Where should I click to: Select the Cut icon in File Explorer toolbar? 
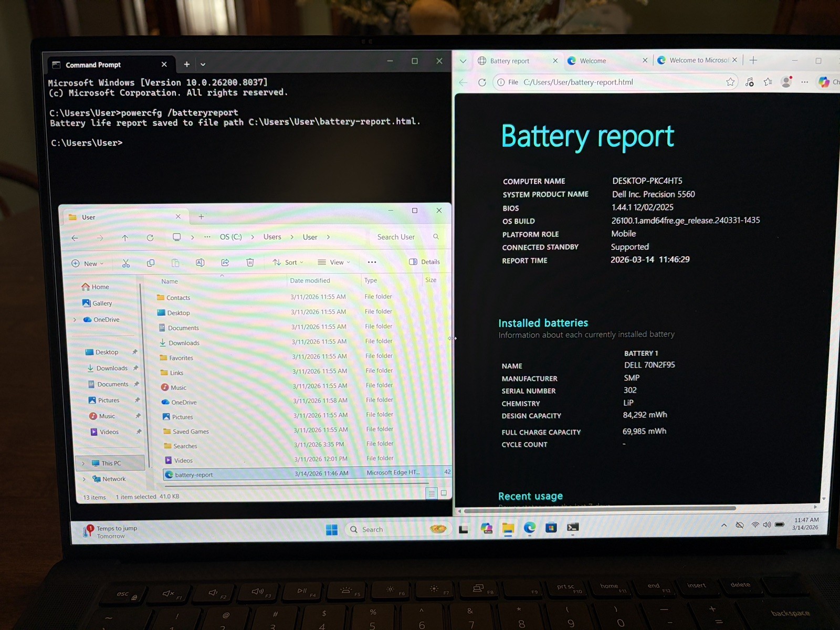pyautogui.click(x=126, y=262)
